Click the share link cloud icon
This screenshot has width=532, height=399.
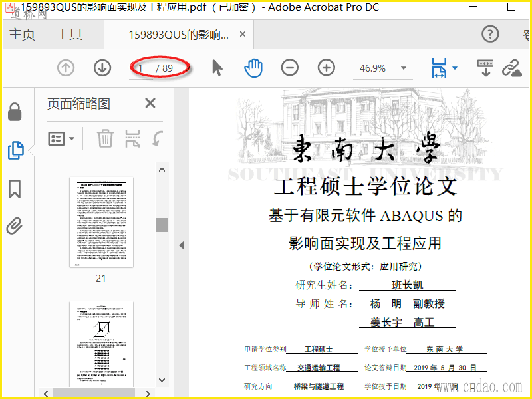click(511, 68)
